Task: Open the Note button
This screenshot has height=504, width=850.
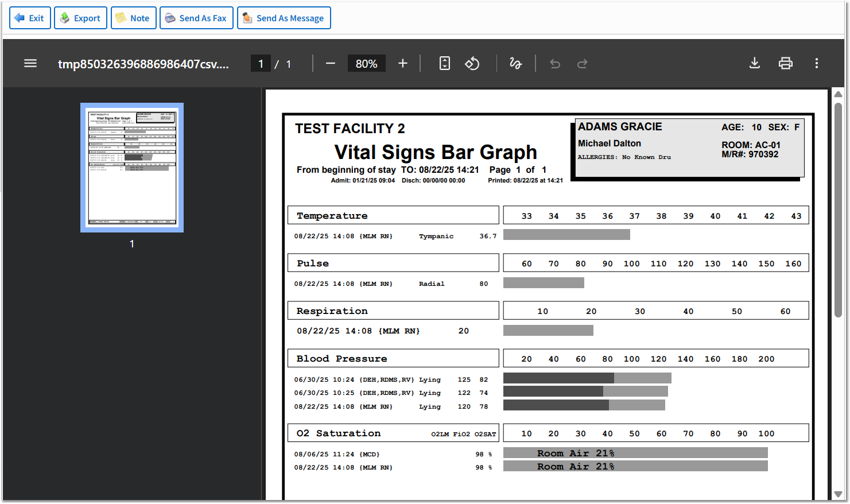Action: pyautogui.click(x=133, y=18)
